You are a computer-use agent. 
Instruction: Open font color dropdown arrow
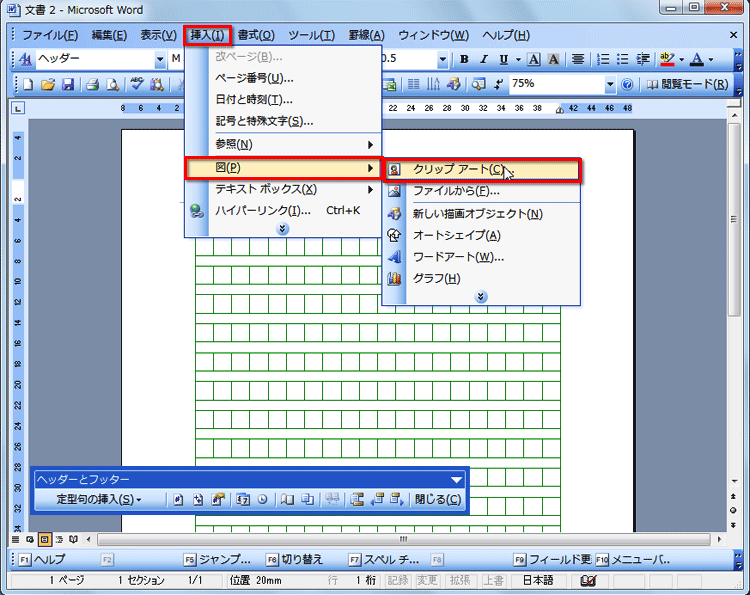(x=711, y=59)
